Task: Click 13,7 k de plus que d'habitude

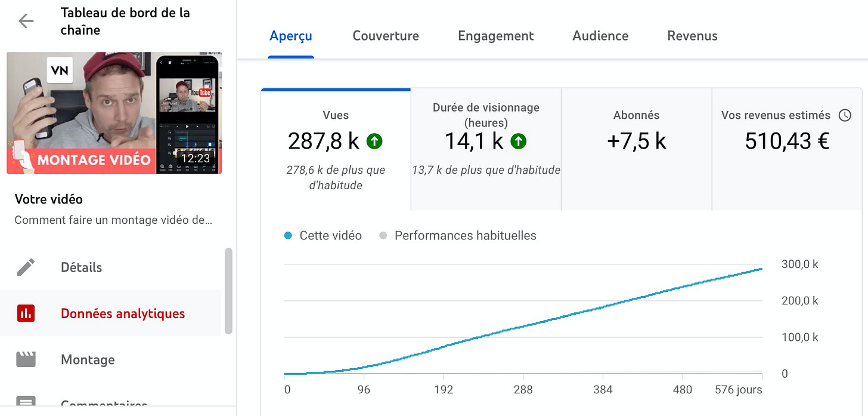Action: click(x=486, y=170)
